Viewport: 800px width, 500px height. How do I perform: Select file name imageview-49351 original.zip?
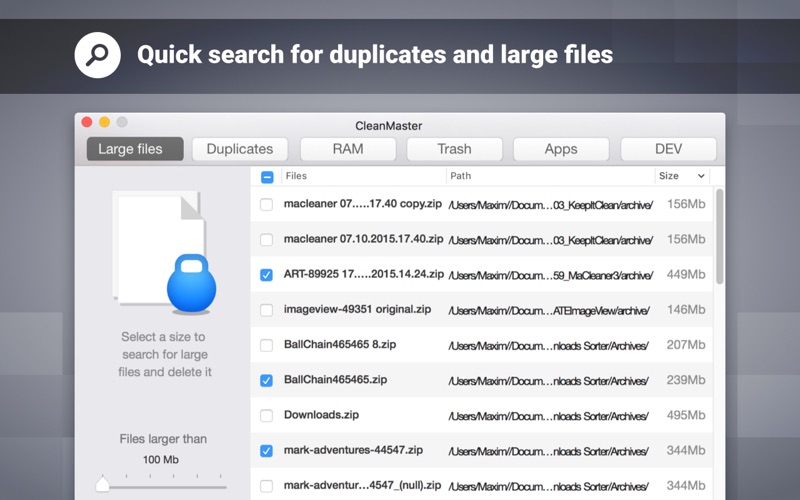357,309
